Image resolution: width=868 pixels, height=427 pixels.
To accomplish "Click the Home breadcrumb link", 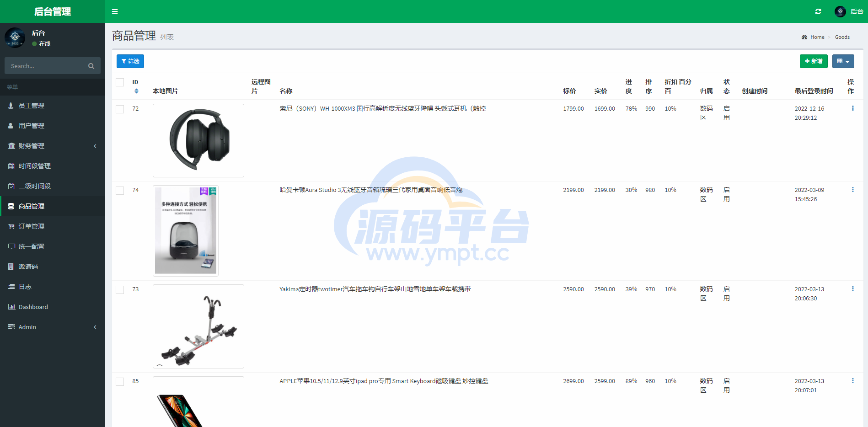I will [817, 37].
